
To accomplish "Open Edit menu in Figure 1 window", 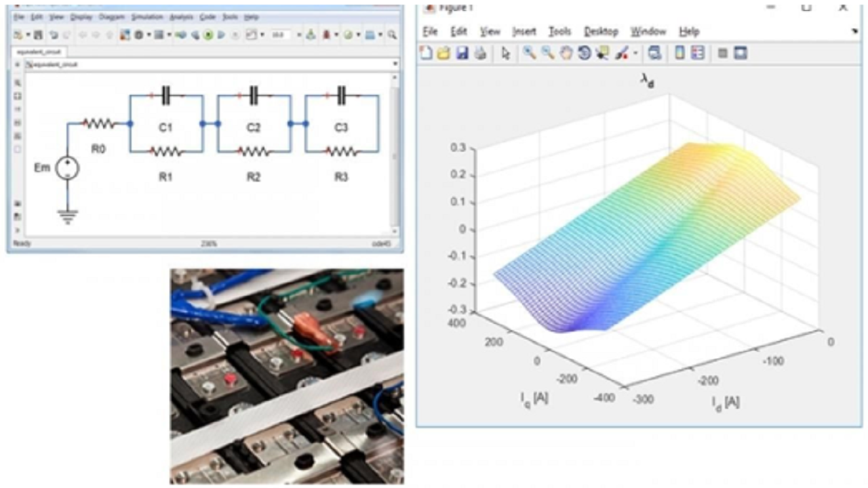I will tap(459, 31).
